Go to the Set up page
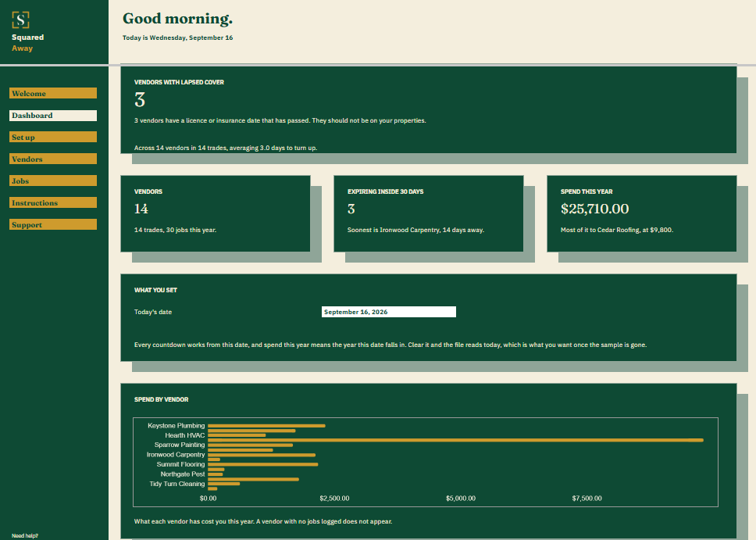The height and width of the screenshot is (540, 756). coord(53,137)
